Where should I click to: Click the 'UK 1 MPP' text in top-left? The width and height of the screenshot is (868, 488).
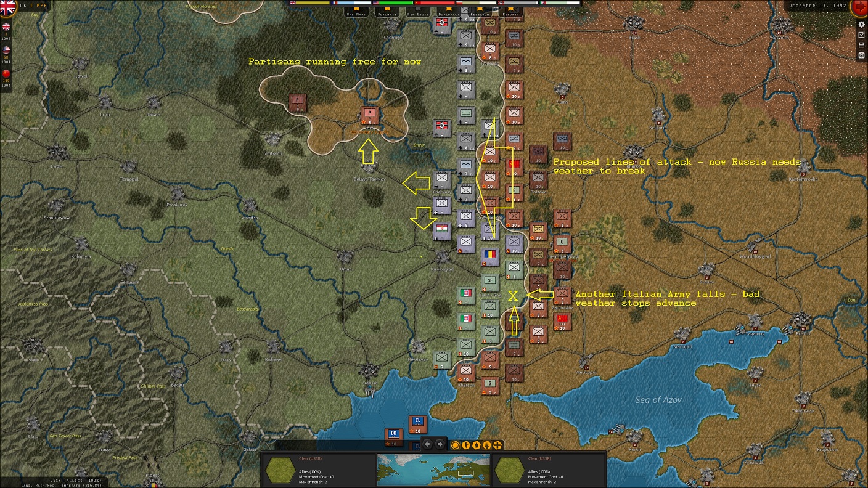[x=34, y=5]
